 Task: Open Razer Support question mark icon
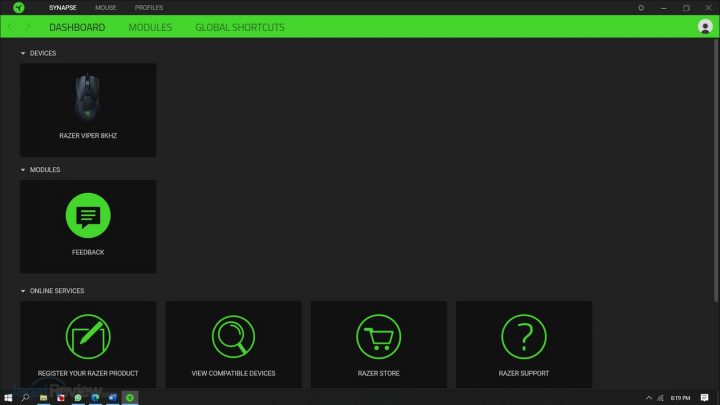[x=523, y=337]
